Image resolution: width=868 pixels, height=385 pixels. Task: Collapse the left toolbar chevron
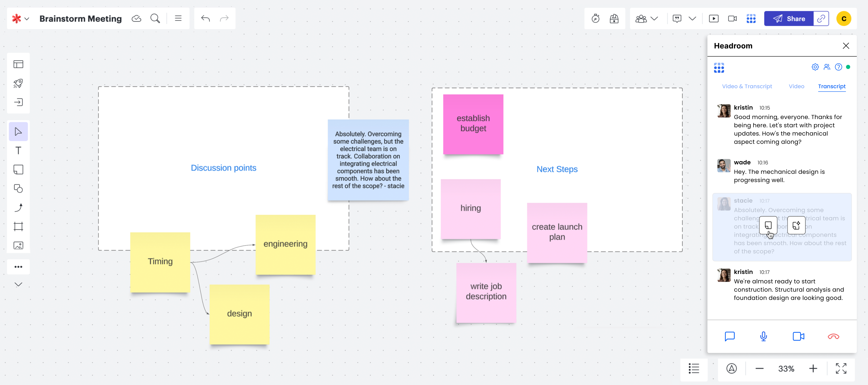pyautogui.click(x=18, y=284)
